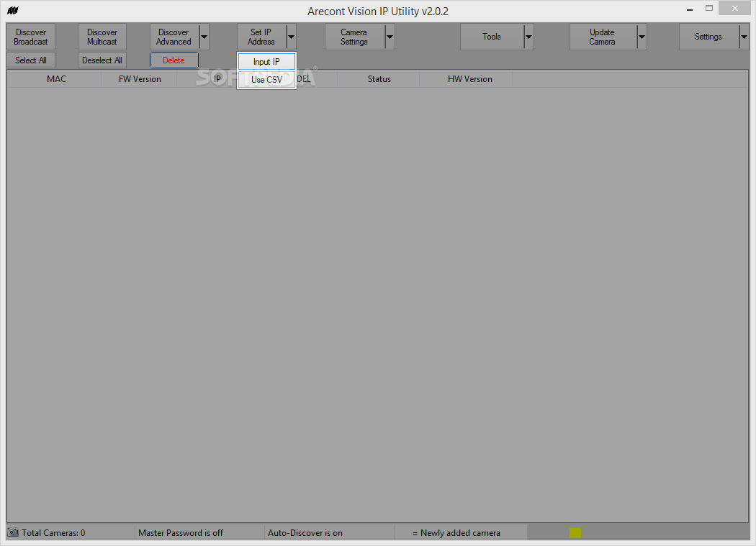Click the 'Total Cameras: 0' status text

coord(53,533)
